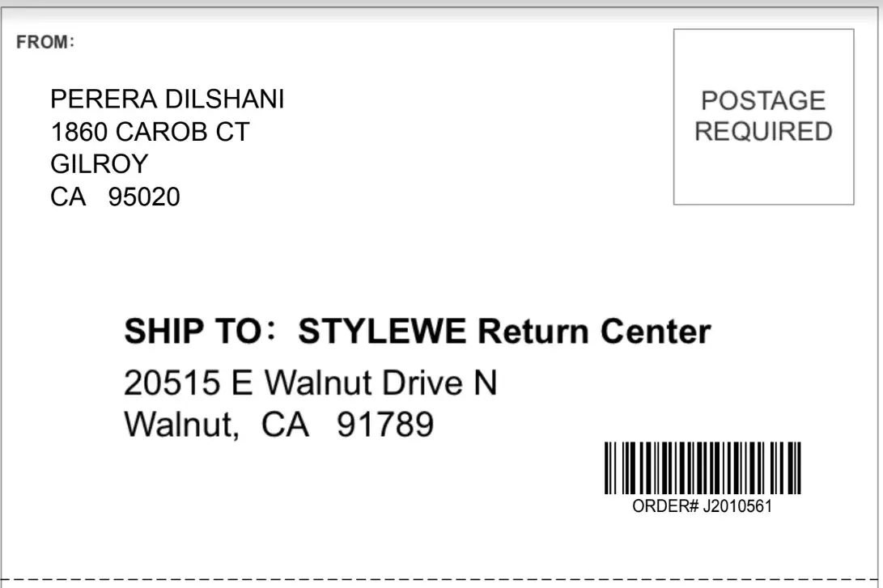Click the Return Center text
This screenshot has height=588, width=883.
(593, 332)
